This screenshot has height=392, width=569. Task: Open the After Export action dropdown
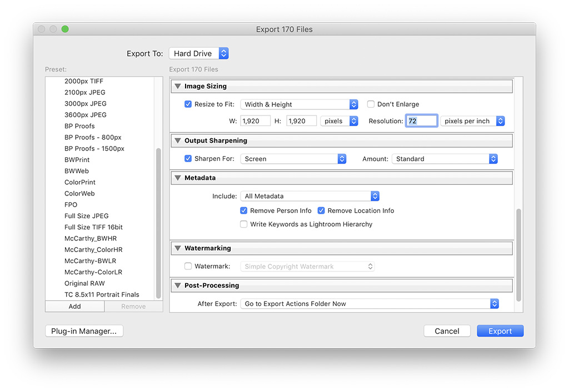click(x=370, y=304)
